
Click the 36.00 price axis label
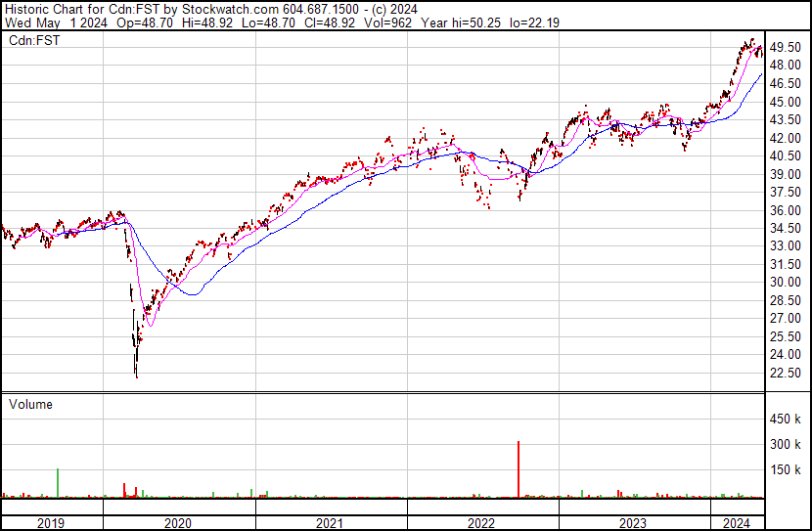[x=786, y=210]
